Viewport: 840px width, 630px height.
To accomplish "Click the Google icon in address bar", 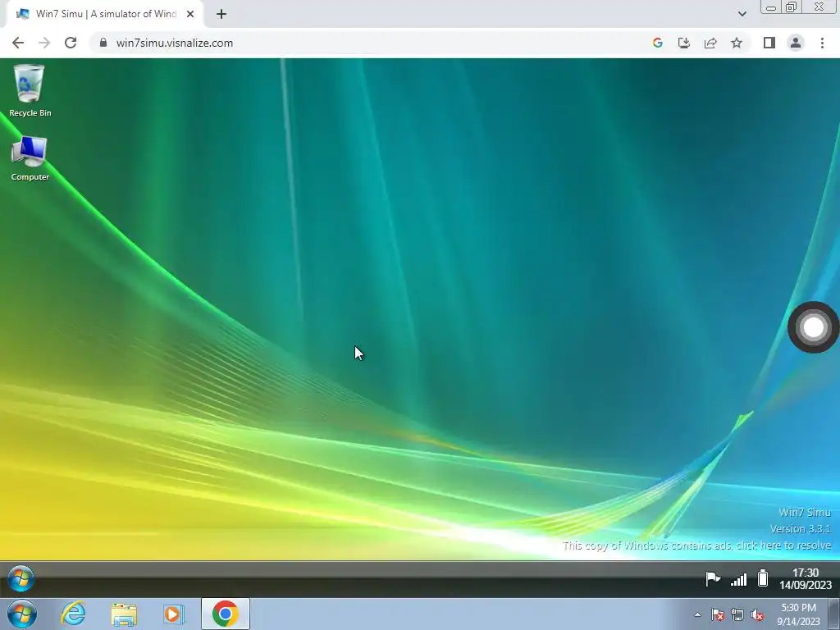I will [x=658, y=43].
